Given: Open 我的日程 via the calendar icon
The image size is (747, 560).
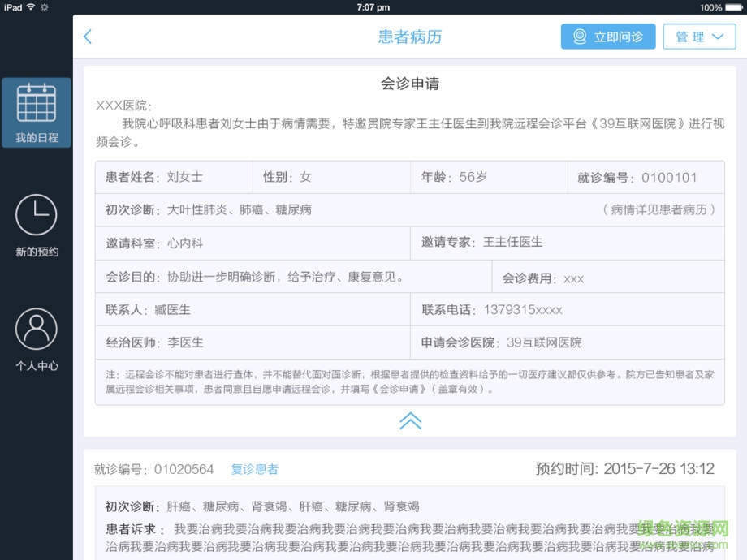Looking at the screenshot, I should pos(36,106).
